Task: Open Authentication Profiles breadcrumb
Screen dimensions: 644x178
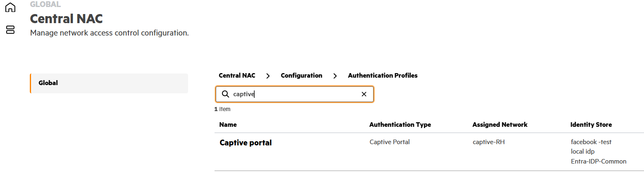Action: [x=383, y=76]
